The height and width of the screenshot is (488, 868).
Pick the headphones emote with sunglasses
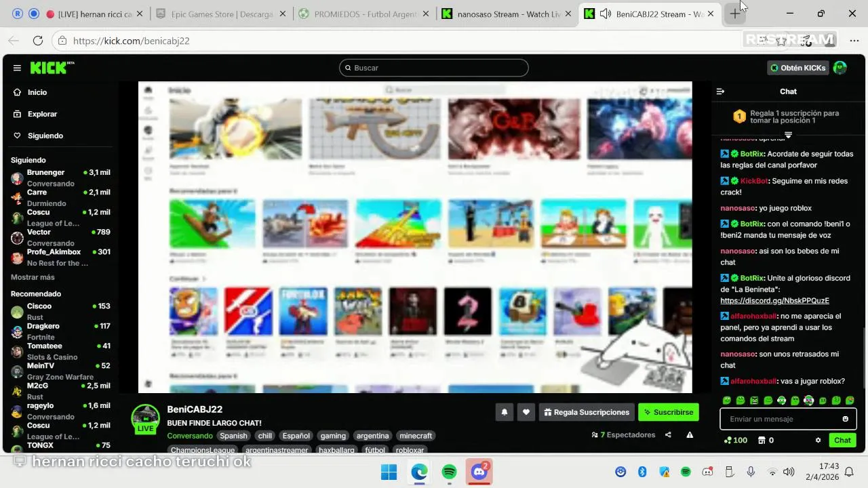(x=808, y=401)
